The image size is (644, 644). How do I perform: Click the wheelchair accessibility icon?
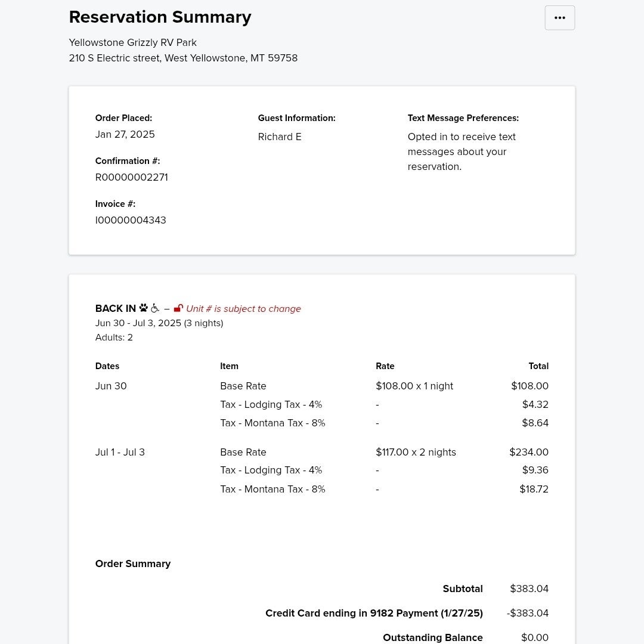pos(155,308)
